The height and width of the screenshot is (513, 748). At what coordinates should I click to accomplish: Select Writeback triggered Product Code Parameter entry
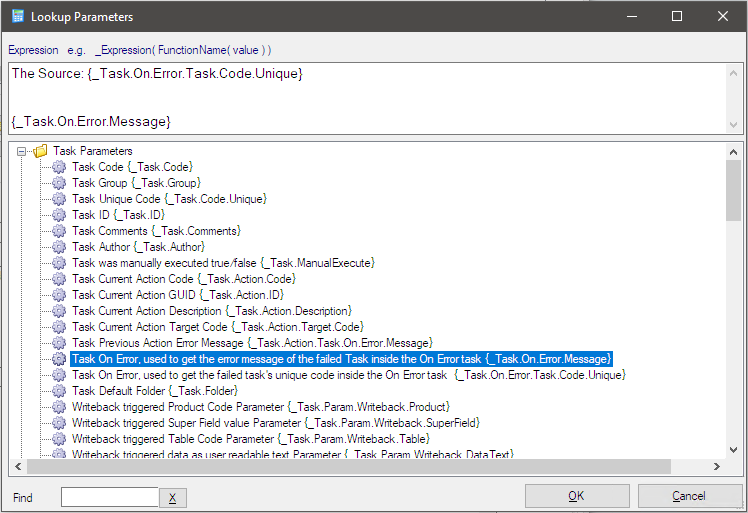(x=261, y=407)
